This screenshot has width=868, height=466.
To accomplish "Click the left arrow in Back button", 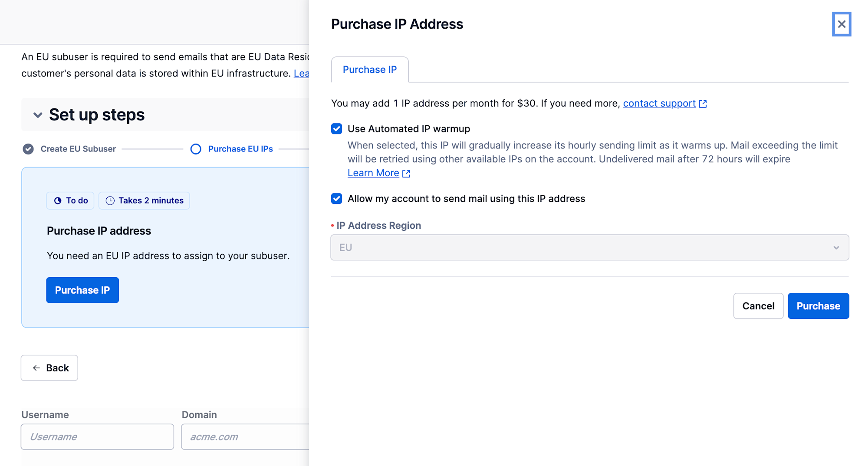I will (x=36, y=368).
